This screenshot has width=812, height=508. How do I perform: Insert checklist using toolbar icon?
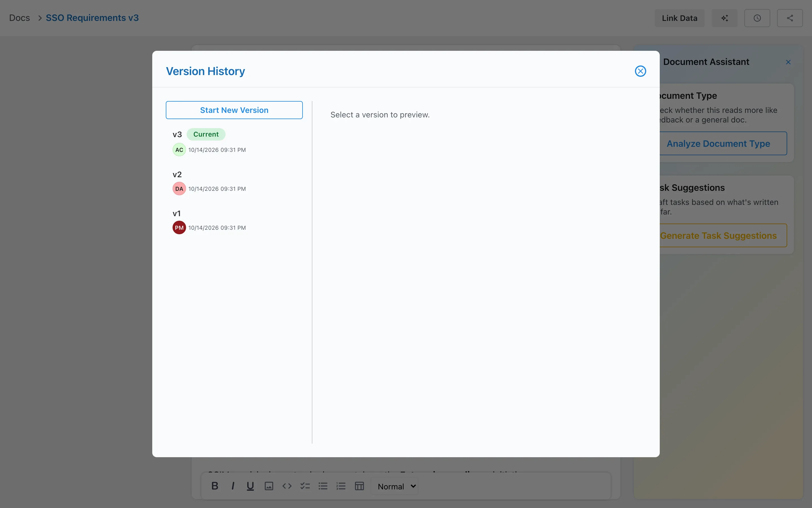click(305, 486)
